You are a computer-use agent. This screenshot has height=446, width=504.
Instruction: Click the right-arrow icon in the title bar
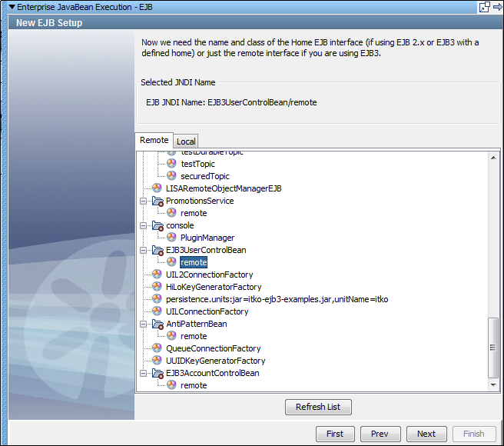point(498,7)
